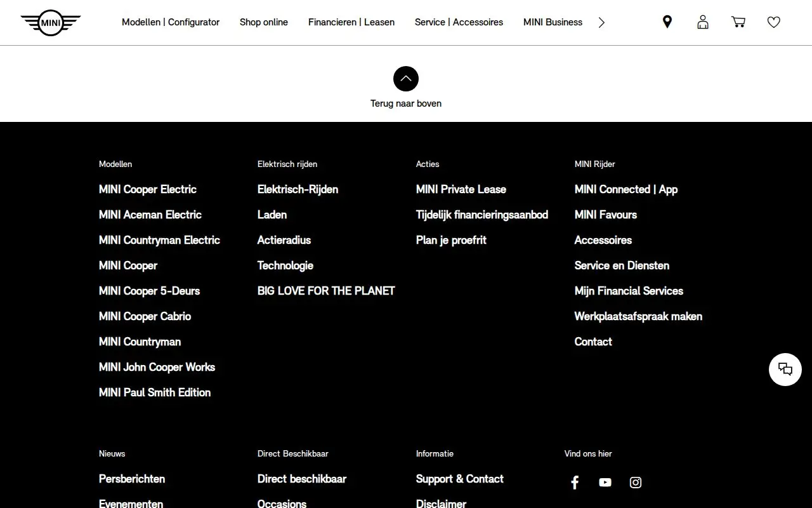Open the chat bubble widget
The width and height of the screenshot is (812, 508).
pyautogui.click(x=785, y=370)
